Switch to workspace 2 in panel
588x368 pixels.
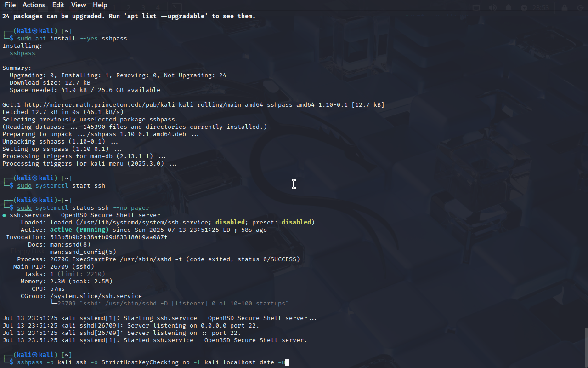click(x=129, y=7)
